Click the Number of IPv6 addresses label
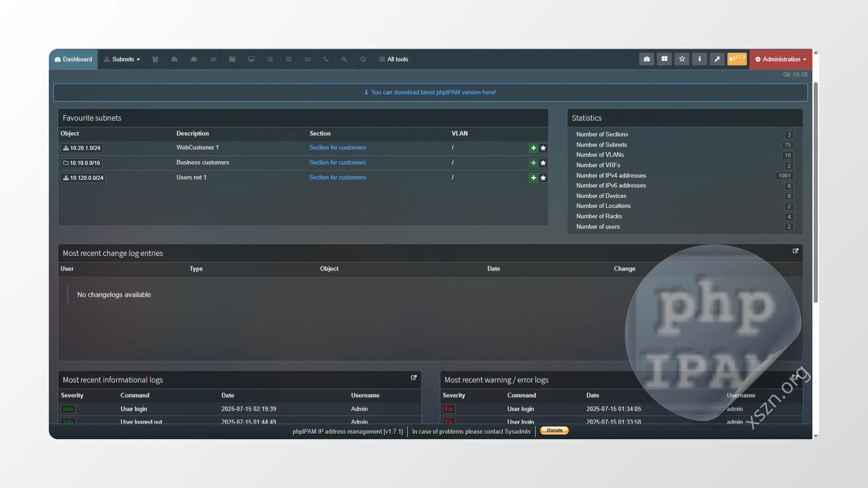The image size is (868, 488). (x=611, y=185)
